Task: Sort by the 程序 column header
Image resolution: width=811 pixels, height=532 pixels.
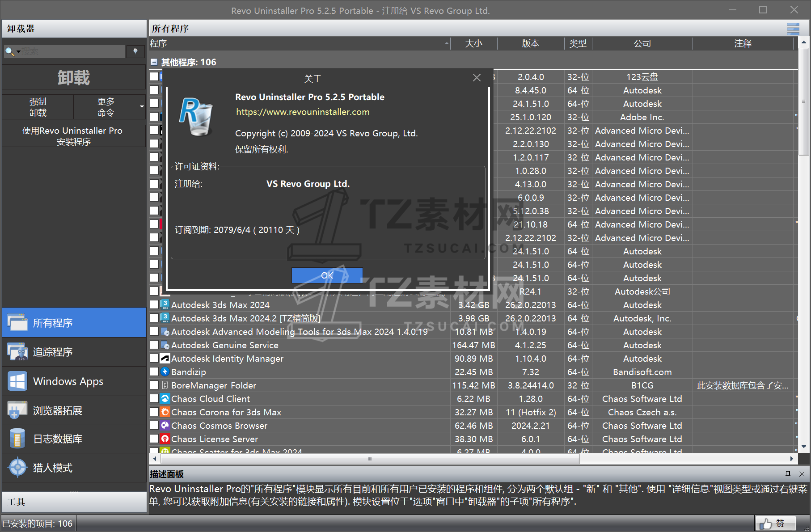Action: 300,43
